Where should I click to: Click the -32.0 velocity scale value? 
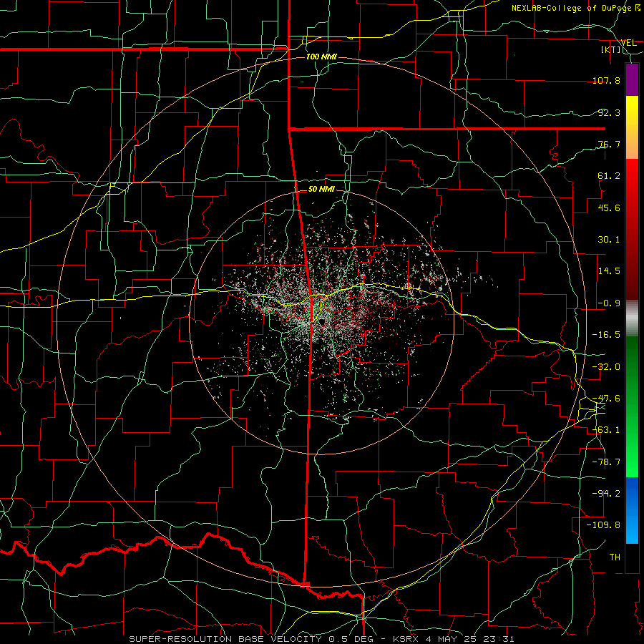(606, 367)
